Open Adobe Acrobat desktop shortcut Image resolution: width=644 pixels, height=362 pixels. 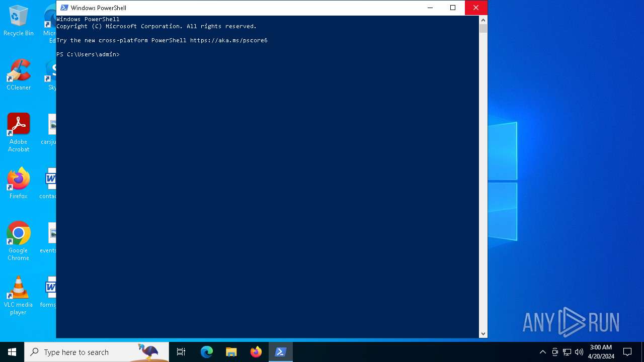tap(19, 133)
